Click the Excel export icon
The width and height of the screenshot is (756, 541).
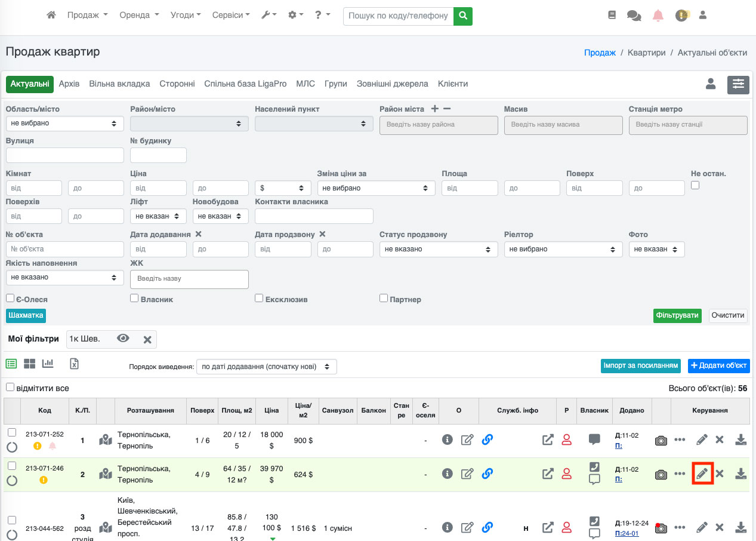click(x=75, y=364)
